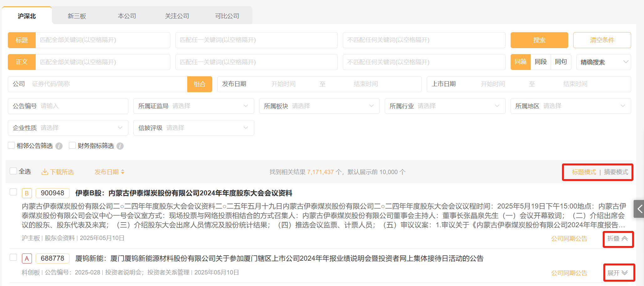Open the 企业性质 dropdown
This screenshot has height=286, width=644.
(x=68, y=128)
